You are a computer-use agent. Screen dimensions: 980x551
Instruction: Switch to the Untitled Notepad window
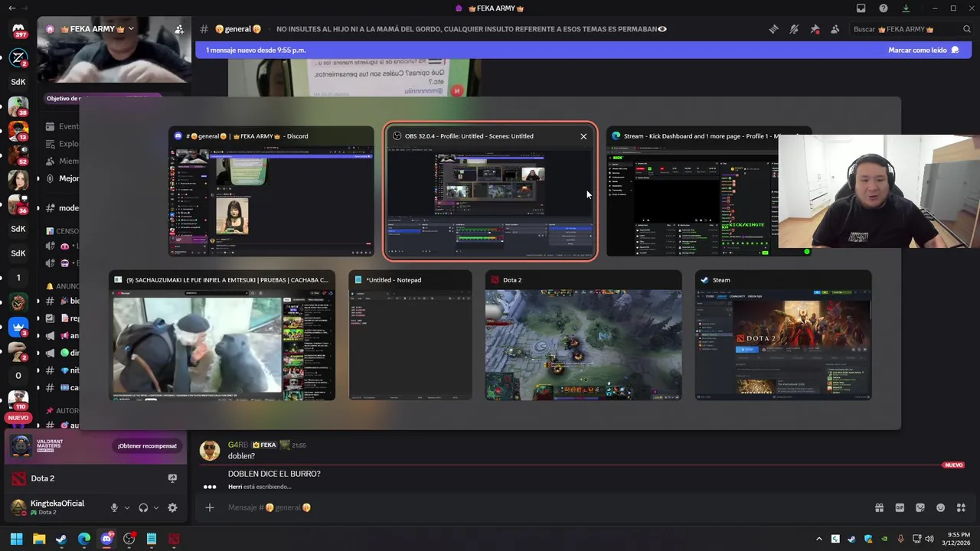click(410, 335)
